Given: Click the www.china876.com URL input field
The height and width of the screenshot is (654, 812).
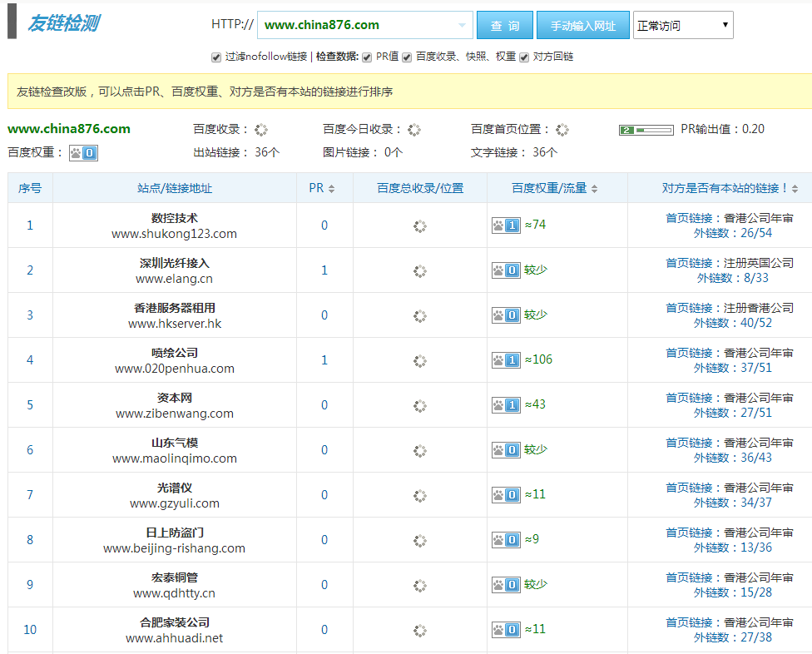Looking at the screenshot, I should click(358, 25).
